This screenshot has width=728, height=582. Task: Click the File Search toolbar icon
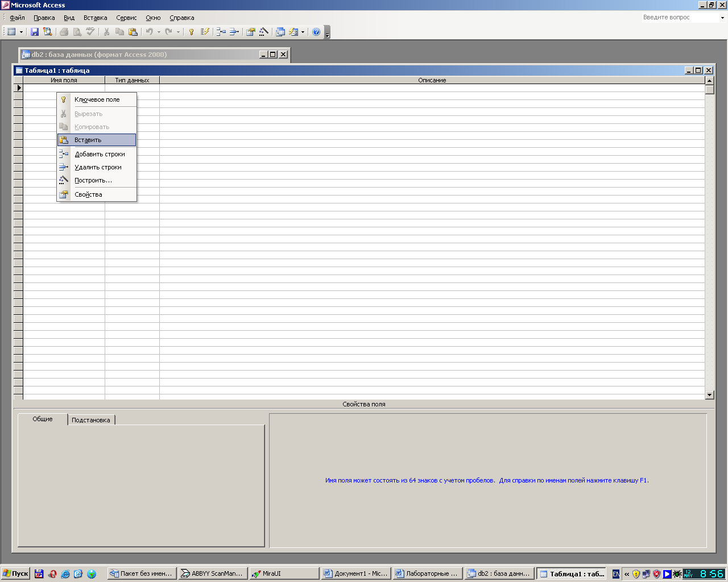click(48, 32)
